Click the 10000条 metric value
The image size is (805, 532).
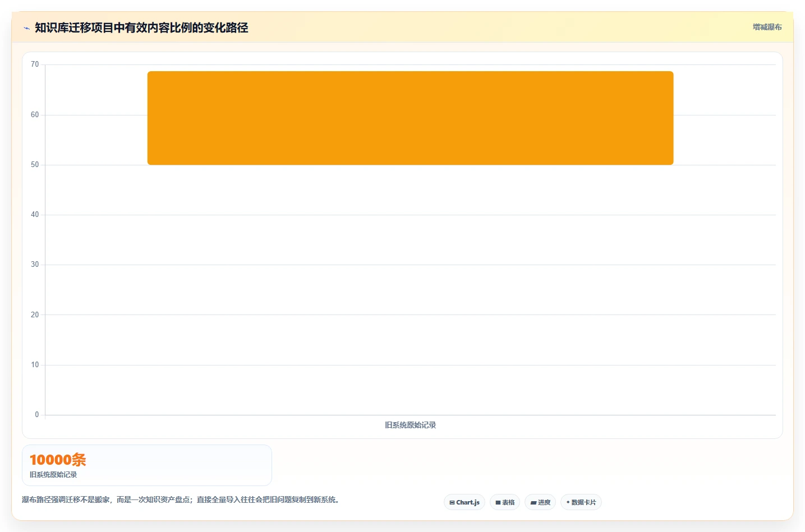pyautogui.click(x=58, y=460)
